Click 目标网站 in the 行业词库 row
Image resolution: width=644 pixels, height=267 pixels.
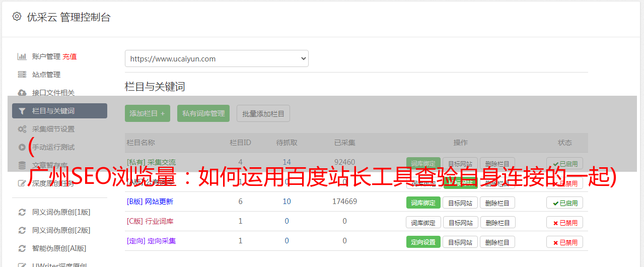(460, 222)
